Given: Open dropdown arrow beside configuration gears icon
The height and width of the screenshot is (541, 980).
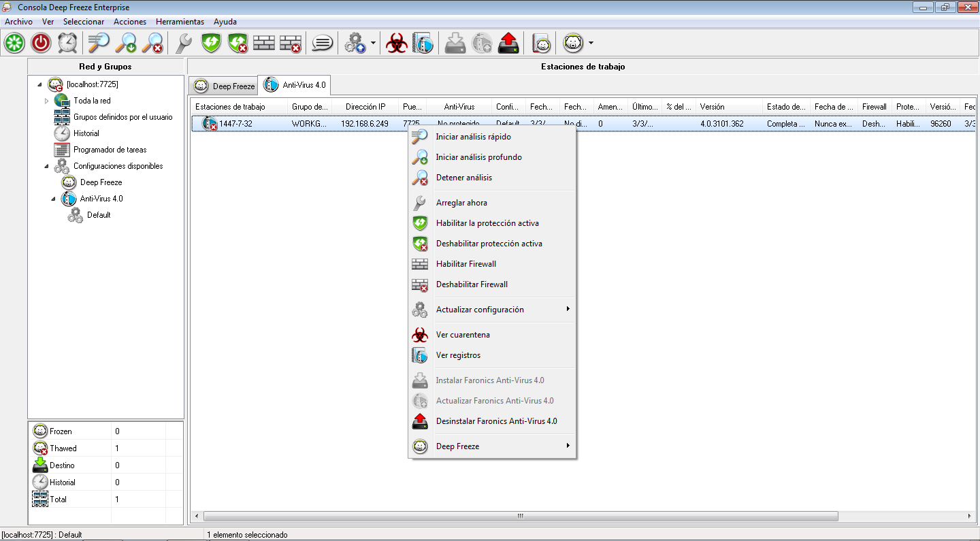Looking at the screenshot, I should point(373,44).
